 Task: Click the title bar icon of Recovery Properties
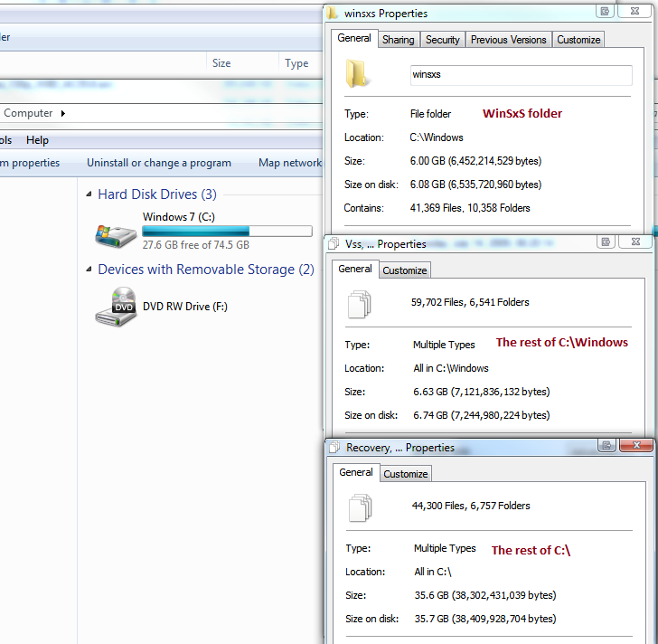[x=334, y=447]
